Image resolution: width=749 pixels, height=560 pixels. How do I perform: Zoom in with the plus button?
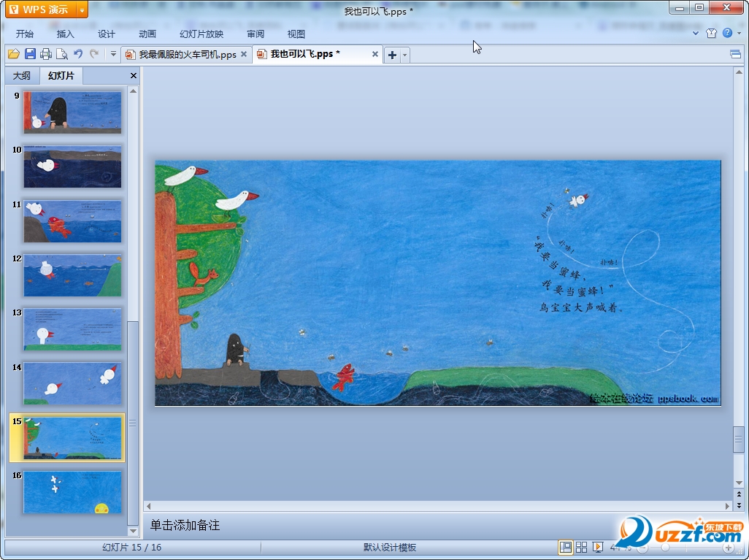click(729, 548)
